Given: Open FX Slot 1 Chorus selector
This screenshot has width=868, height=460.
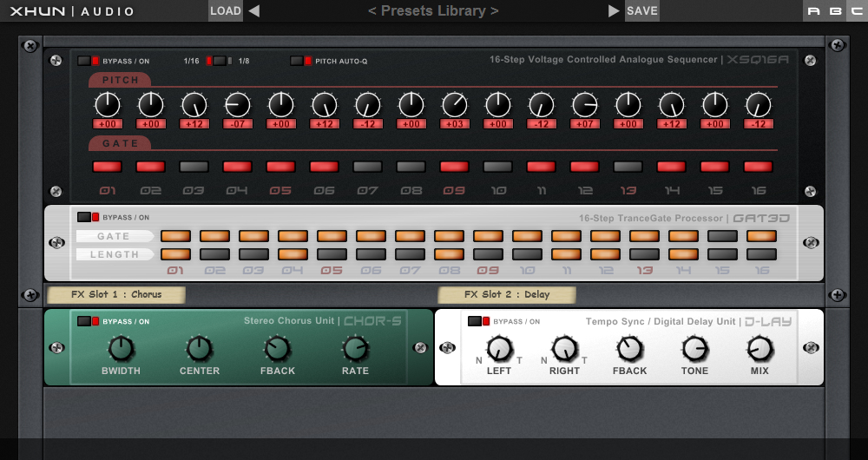Looking at the screenshot, I should point(116,295).
